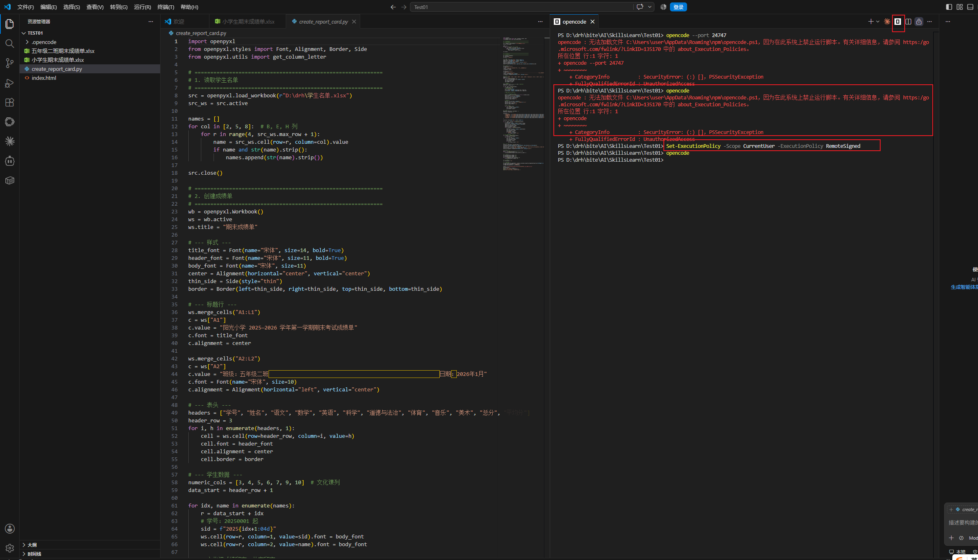
Task: Click line 23 wb = openpyxl.Workbook()
Action: click(225, 212)
